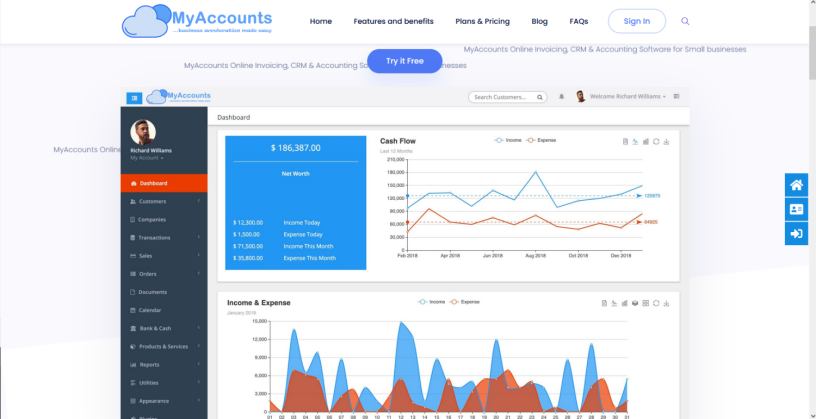Open Plans & Pricing menu item
The height and width of the screenshot is (419, 816).
tap(482, 21)
